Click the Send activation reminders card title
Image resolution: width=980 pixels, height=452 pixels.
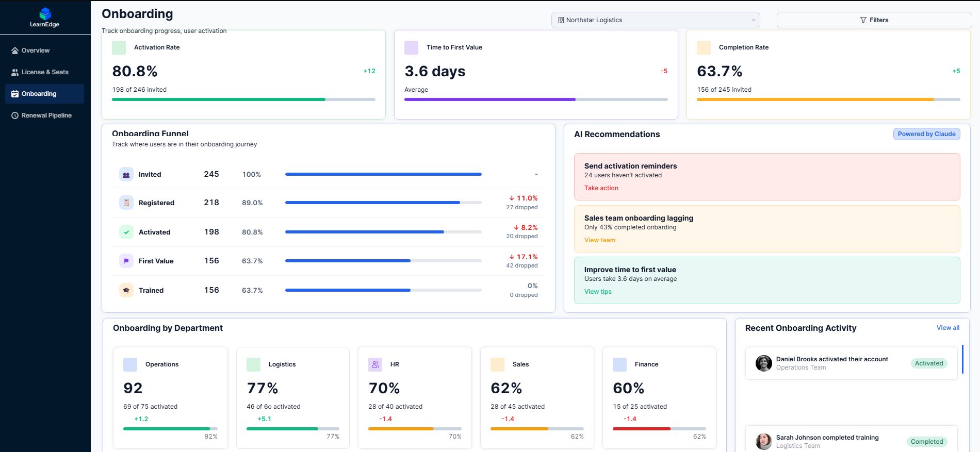(630, 166)
